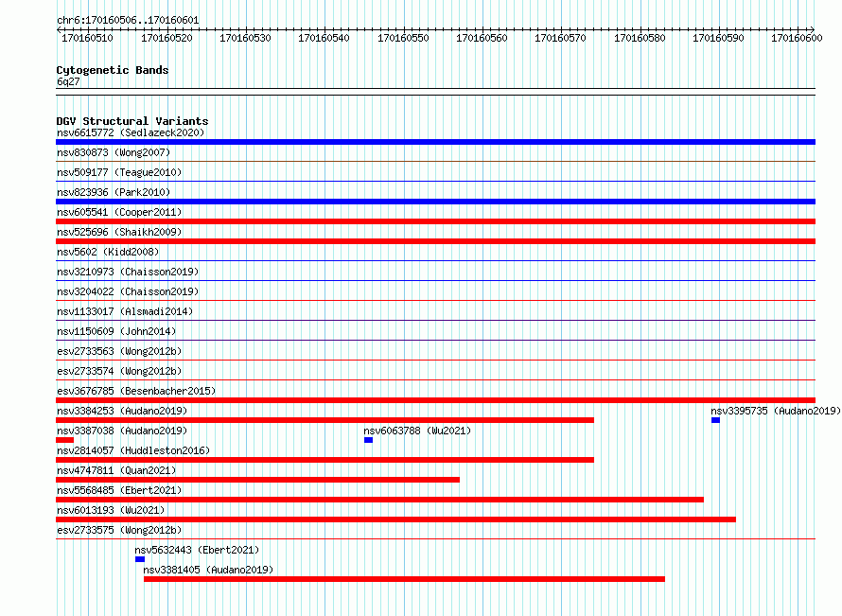Viewport: 842px width, 616px height.
Task: Open nsv2814057 (Huddleston2016) entry
Action: (133, 450)
